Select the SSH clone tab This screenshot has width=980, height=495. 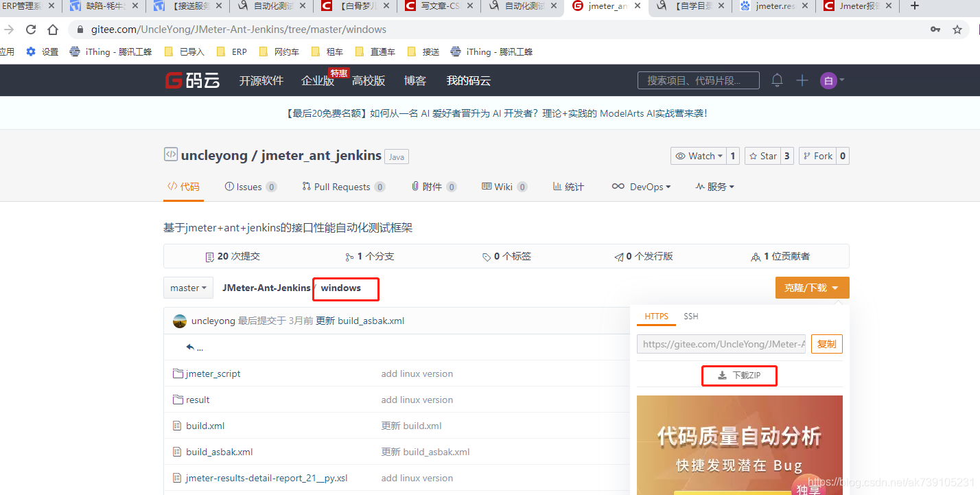pyautogui.click(x=691, y=316)
